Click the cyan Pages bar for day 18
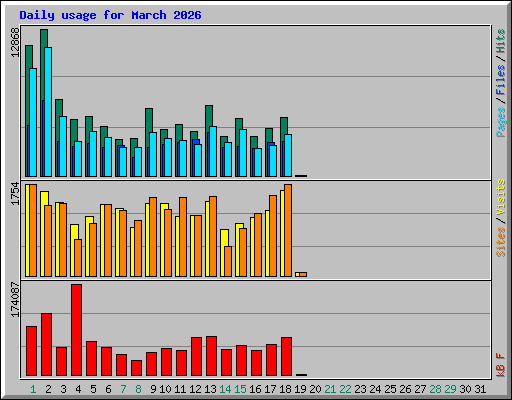512x400 pixels. pos(288,155)
